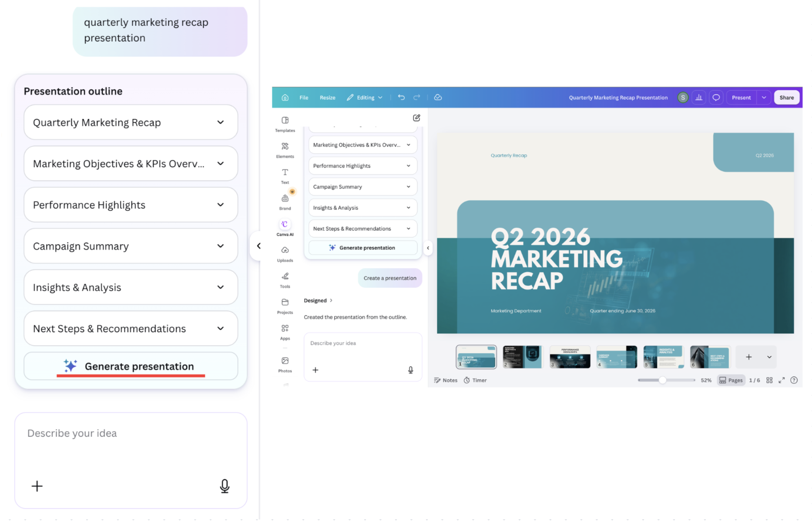Screen dimensions: 812x532
Task: Open the Elements sidebar panel
Action: 285,150
